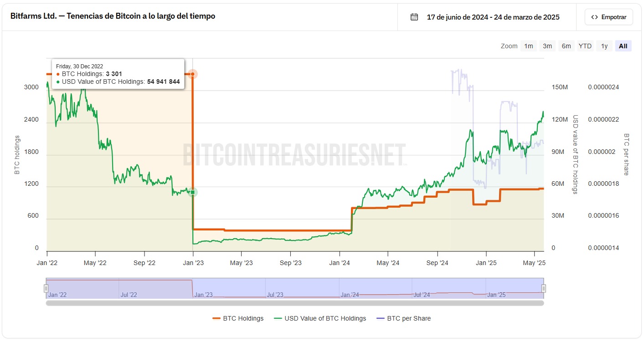The width and height of the screenshot is (644, 342).
Task: Click the orange BTC Holdings tooltip marker
Action: tap(193, 74)
